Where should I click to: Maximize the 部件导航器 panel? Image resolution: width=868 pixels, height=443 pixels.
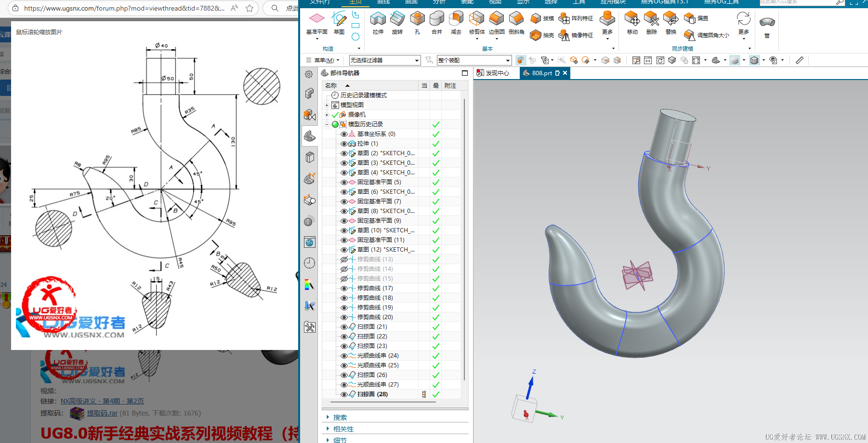click(465, 73)
